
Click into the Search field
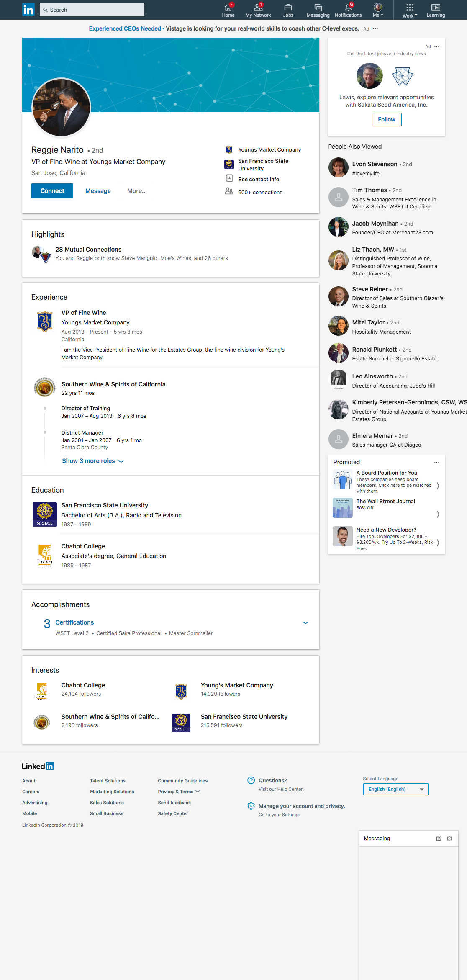(92, 10)
